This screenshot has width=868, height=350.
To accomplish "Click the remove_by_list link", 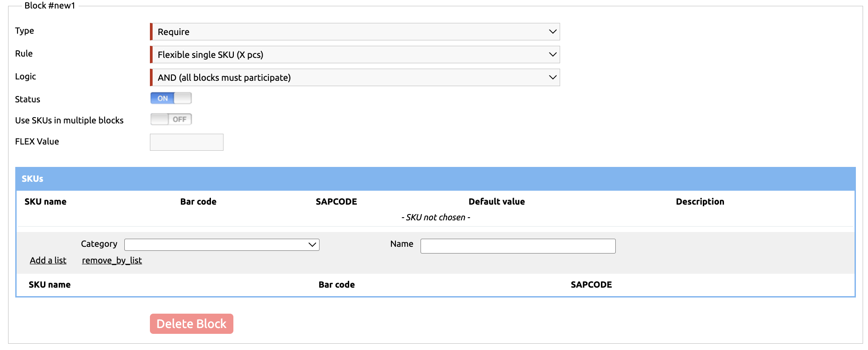I will (112, 260).
